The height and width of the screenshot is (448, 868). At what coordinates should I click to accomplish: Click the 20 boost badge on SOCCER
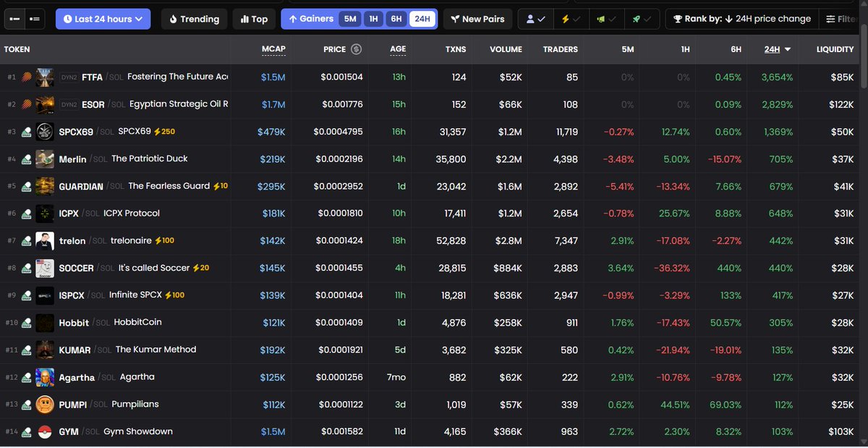pyautogui.click(x=201, y=268)
